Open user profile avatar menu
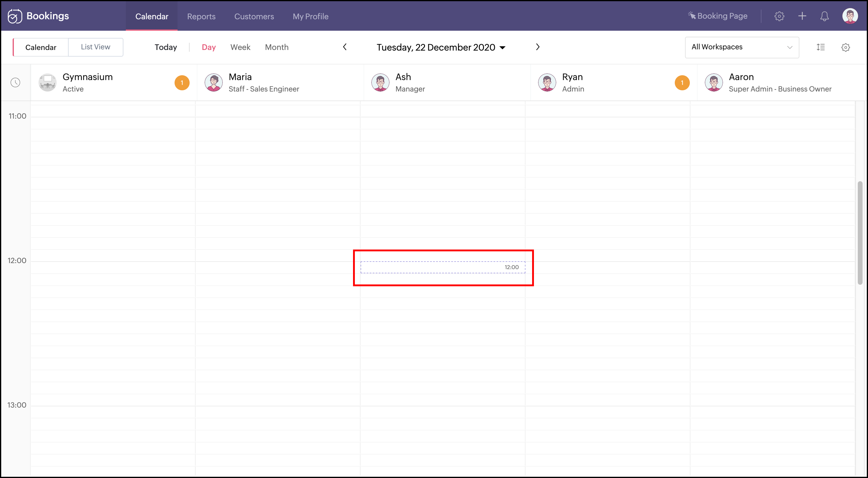The height and width of the screenshot is (478, 868). 850,16
